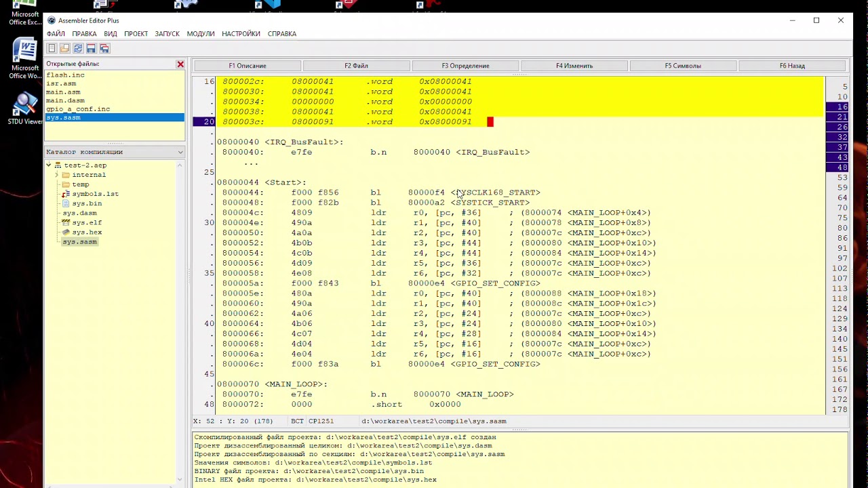Open the ФАЙЛ menu

(56, 34)
